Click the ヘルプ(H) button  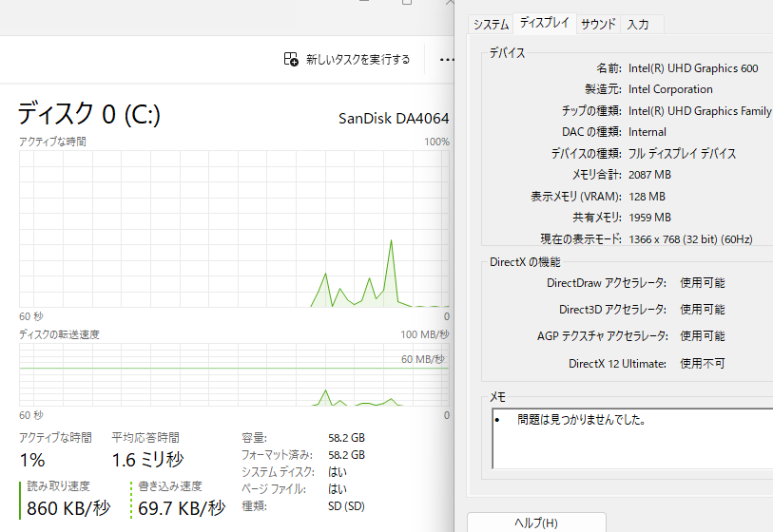(x=536, y=522)
